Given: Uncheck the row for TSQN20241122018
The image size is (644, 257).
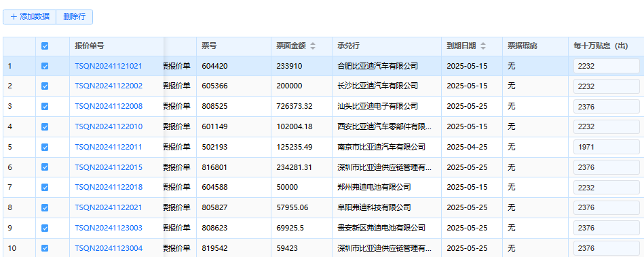Looking at the screenshot, I should (x=45, y=187).
